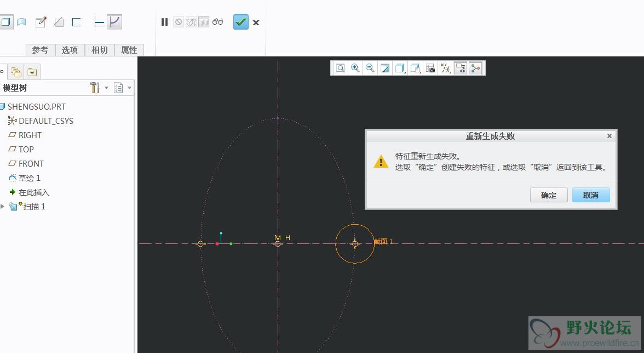Click the RIGHT plane icon in tree
Viewport: 644px width, 353px height.
[x=12, y=135]
